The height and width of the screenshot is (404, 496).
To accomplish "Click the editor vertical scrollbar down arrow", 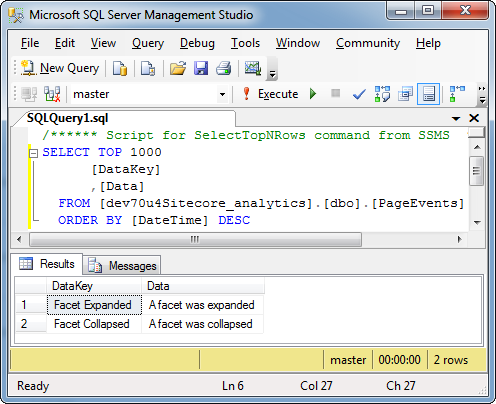I will [477, 222].
